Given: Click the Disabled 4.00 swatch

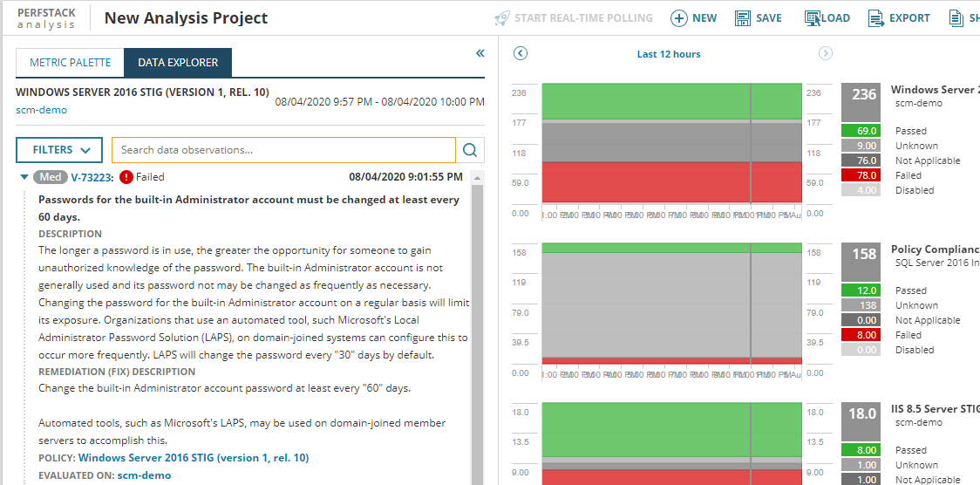Looking at the screenshot, I should pyautogui.click(x=861, y=190).
